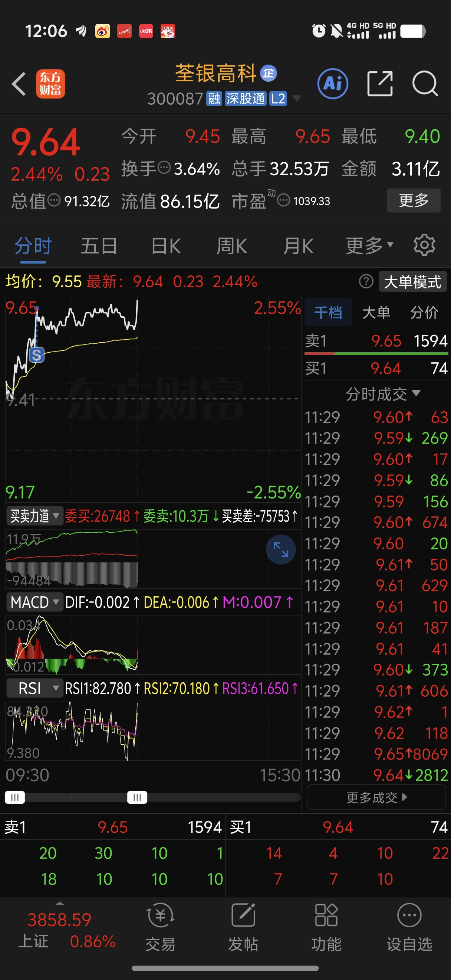451x980 pixels.
Task: Tap the 小红书 notification icon
Action: click(x=146, y=31)
